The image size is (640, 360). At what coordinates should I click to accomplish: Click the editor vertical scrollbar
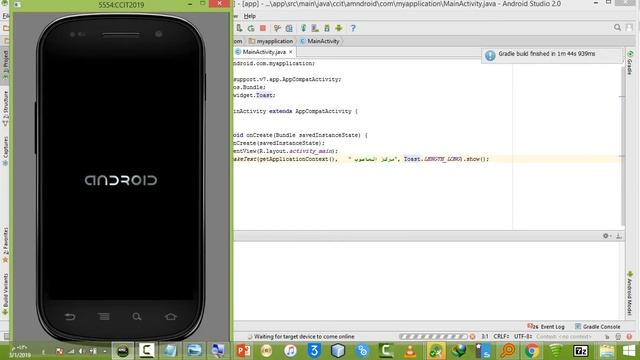pyautogui.click(x=622, y=145)
